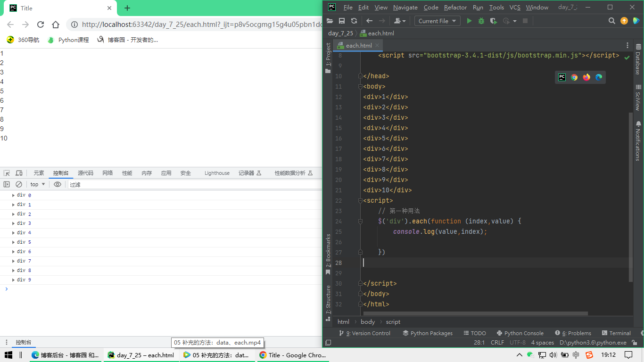Screen dimensions: 644x362
Task: Clear the console with the ban icon
Action: [x=19, y=184]
